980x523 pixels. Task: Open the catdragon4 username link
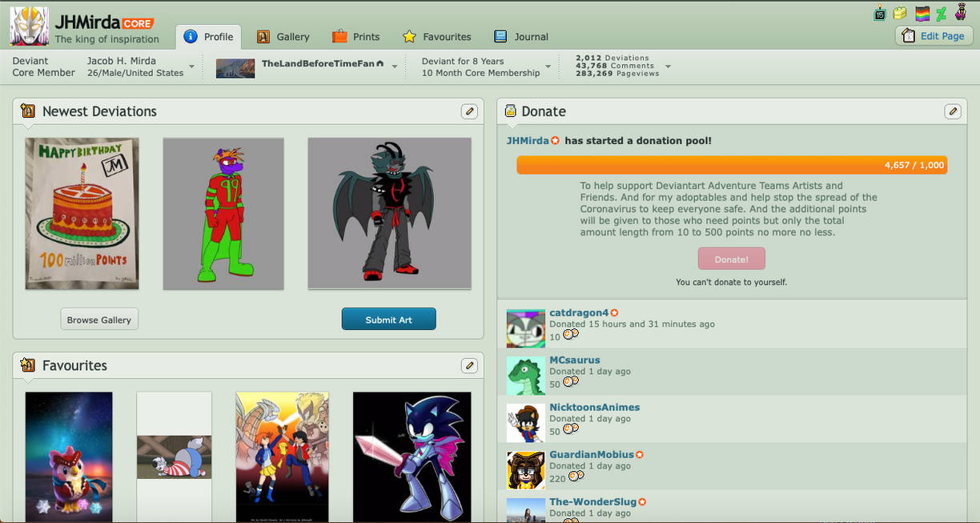579,313
